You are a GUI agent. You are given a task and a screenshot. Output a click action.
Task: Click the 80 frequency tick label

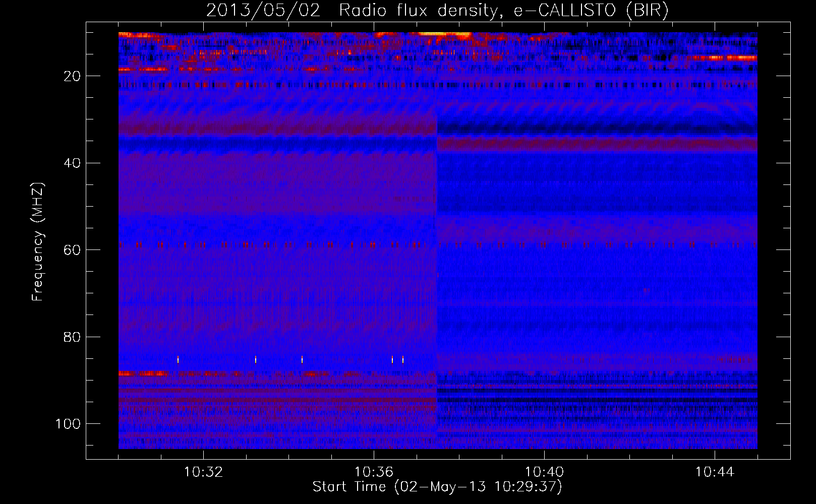point(73,337)
